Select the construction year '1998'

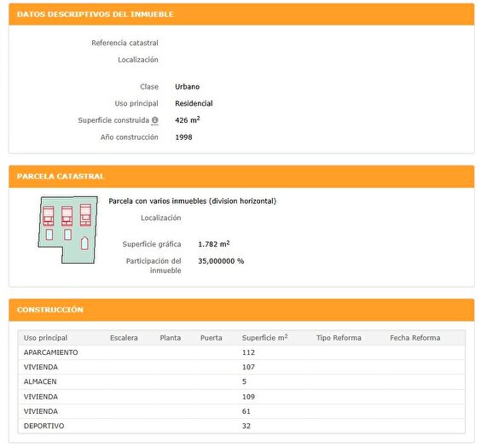(183, 137)
